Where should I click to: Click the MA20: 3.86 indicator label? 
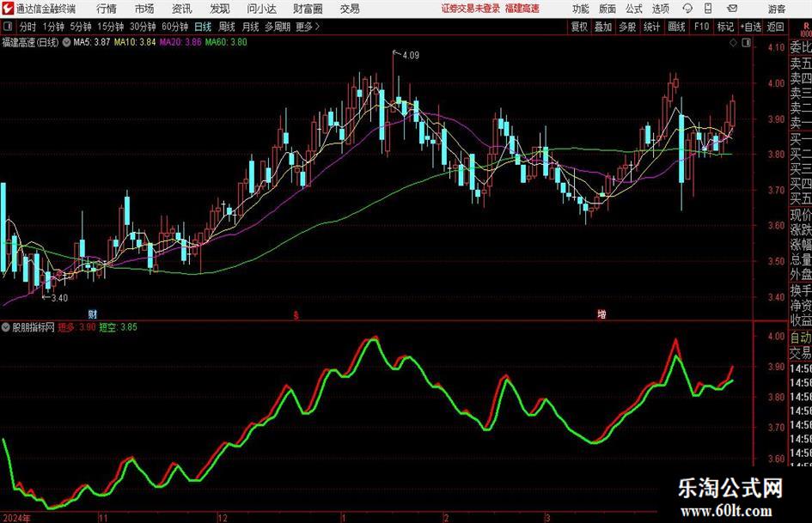point(180,42)
